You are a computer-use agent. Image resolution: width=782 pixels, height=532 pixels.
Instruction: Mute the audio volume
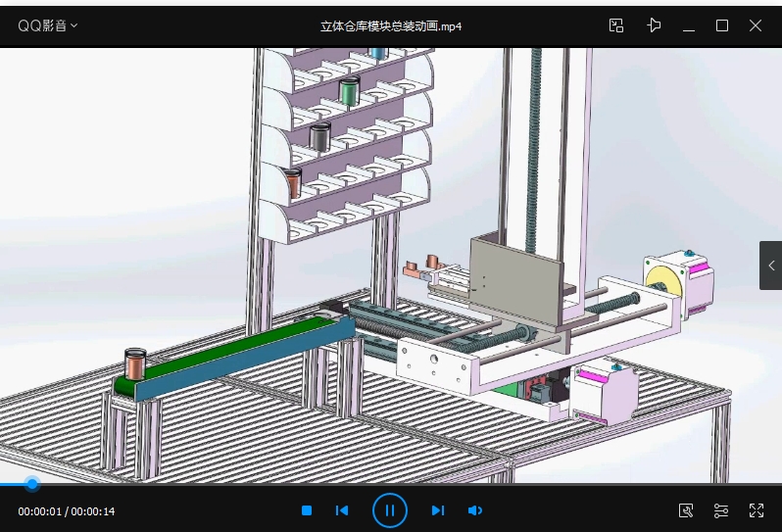474,510
